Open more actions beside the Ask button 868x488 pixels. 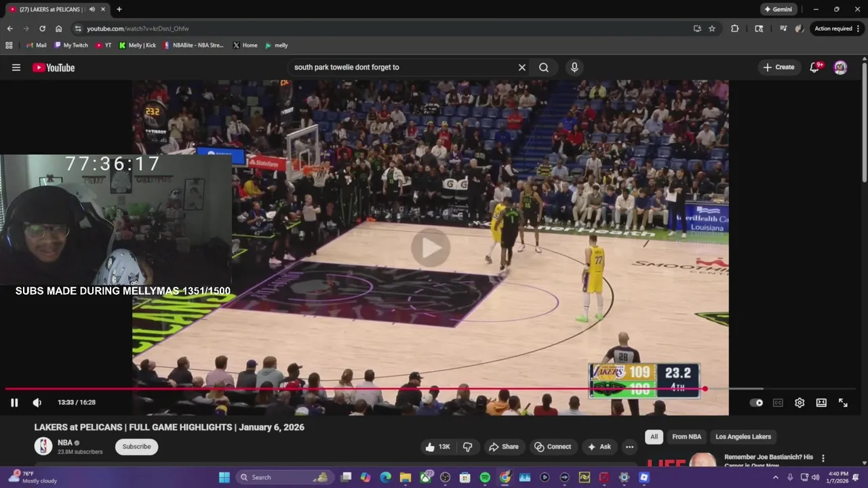coord(629,447)
